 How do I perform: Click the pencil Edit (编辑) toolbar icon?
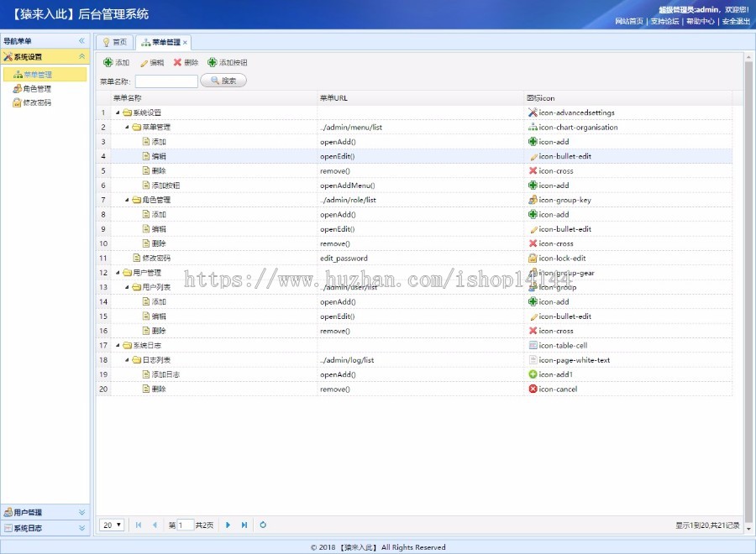click(144, 62)
